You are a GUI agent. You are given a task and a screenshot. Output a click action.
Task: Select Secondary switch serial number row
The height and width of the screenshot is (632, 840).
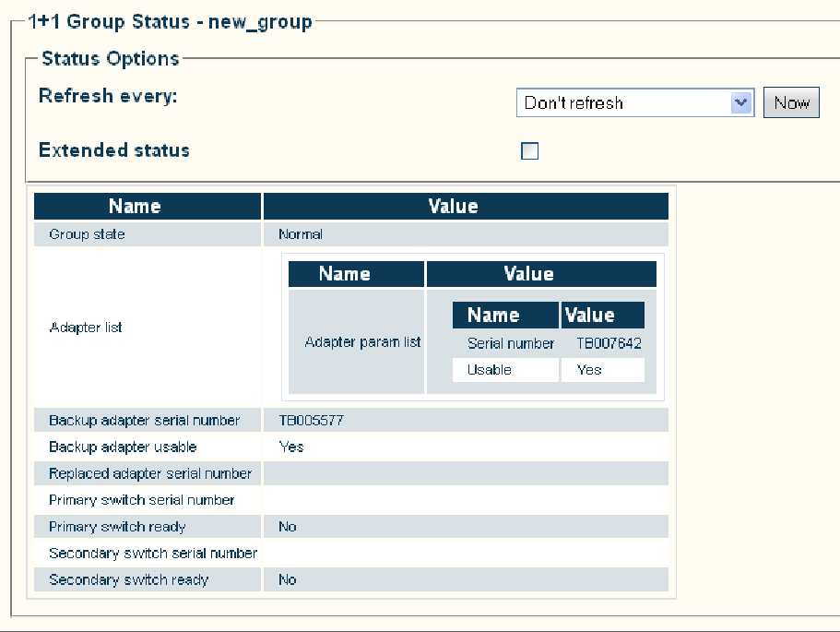[x=351, y=554]
